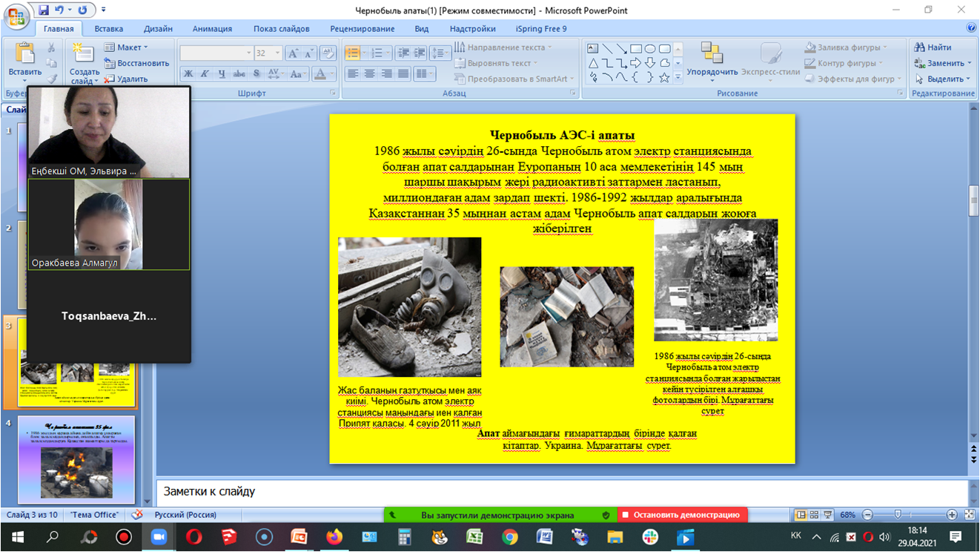The image size is (980, 552).
Task: Toggle underline (Ч) text formatting
Action: tap(222, 74)
